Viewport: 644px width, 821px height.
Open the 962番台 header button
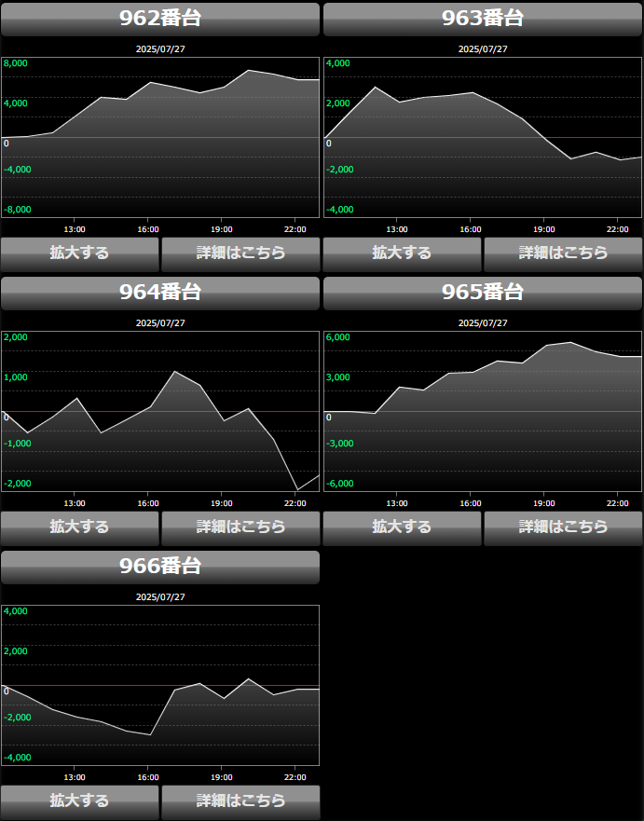[160, 20]
